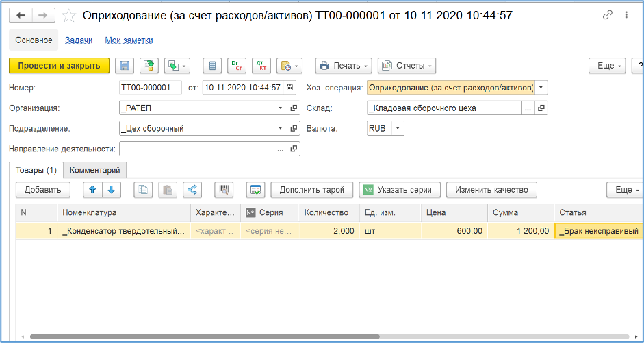The height and width of the screenshot is (344, 644).
Task: Switch to the Основное section
Action: point(34,40)
